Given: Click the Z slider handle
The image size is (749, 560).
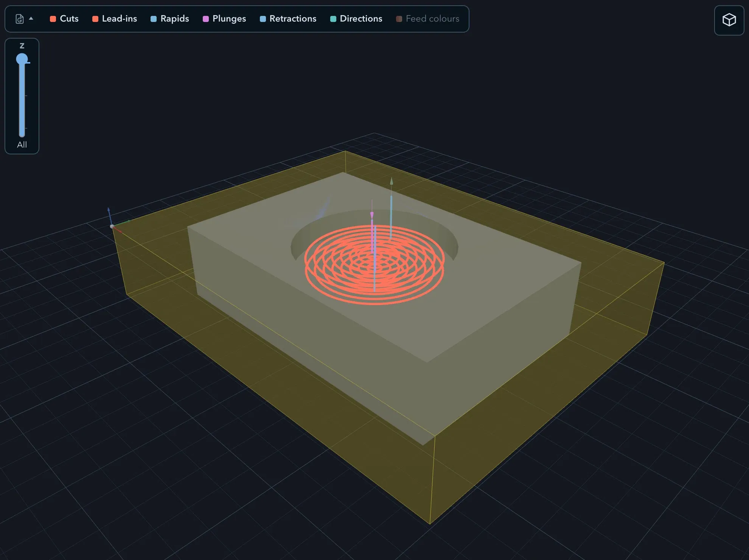Looking at the screenshot, I should pyautogui.click(x=22, y=59).
